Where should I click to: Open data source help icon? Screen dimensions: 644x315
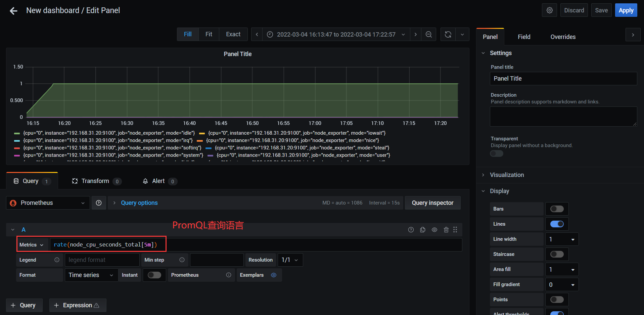click(x=99, y=203)
